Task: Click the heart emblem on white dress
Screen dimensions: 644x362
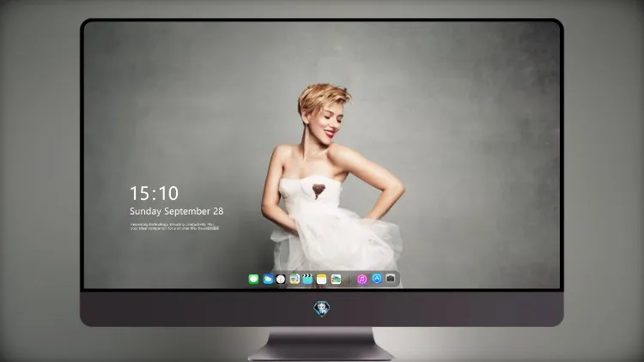Action: [x=319, y=190]
